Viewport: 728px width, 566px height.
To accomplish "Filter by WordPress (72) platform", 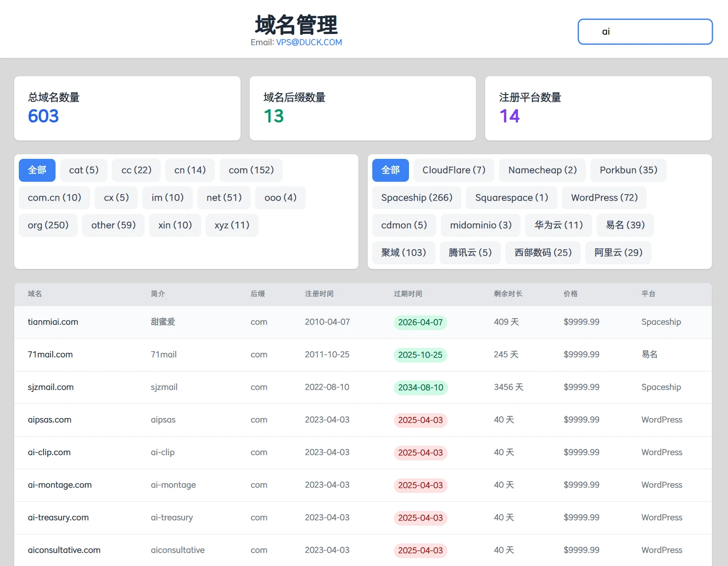I will [604, 198].
